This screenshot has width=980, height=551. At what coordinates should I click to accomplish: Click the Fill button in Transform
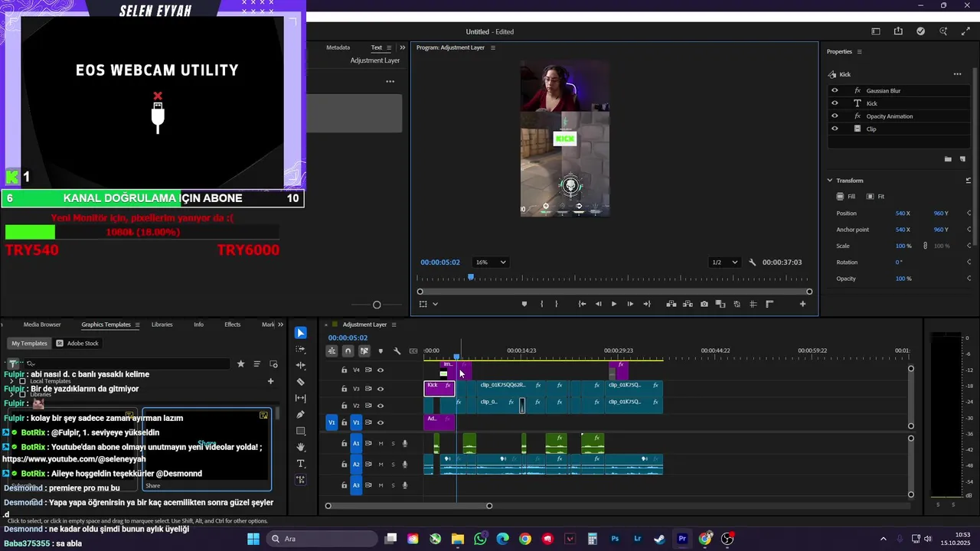(x=847, y=197)
